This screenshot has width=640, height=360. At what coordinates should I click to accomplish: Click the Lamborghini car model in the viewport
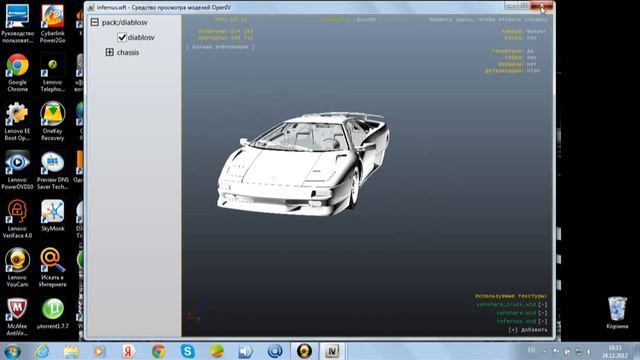pyautogui.click(x=303, y=164)
